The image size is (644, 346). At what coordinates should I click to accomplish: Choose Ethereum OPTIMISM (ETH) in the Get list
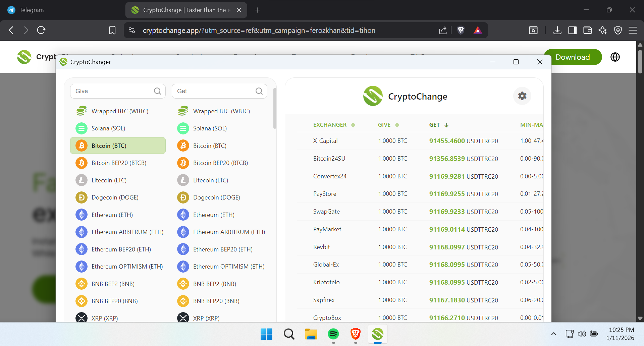[x=219, y=267]
